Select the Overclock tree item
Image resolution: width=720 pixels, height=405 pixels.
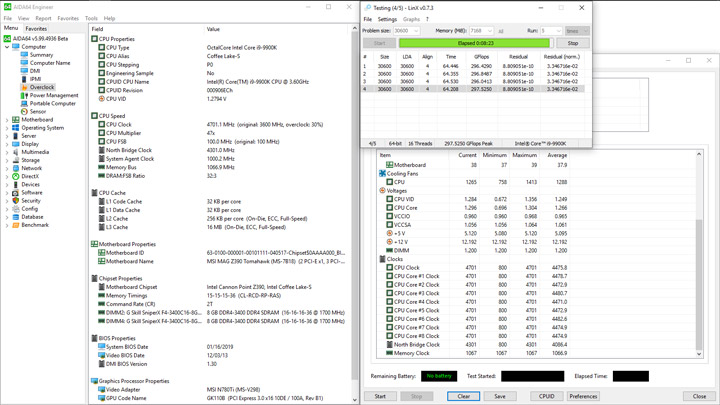[x=42, y=87]
